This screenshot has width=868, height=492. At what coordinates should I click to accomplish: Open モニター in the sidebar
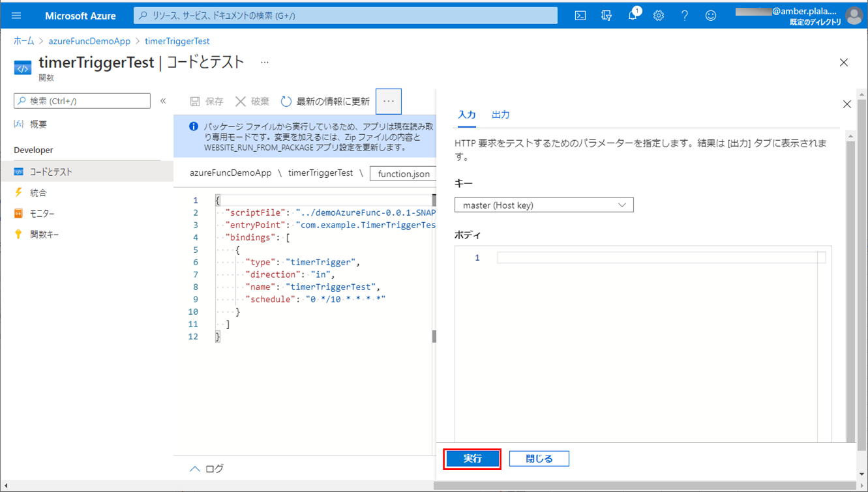[x=42, y=214]
